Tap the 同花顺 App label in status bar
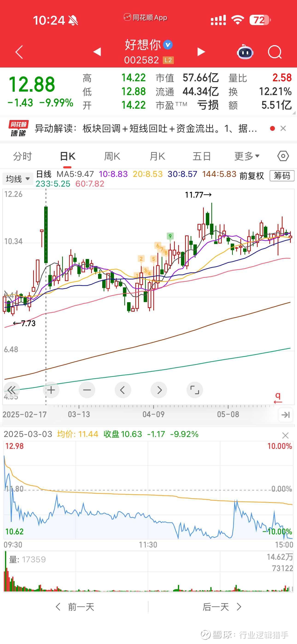 click(146, 18)
